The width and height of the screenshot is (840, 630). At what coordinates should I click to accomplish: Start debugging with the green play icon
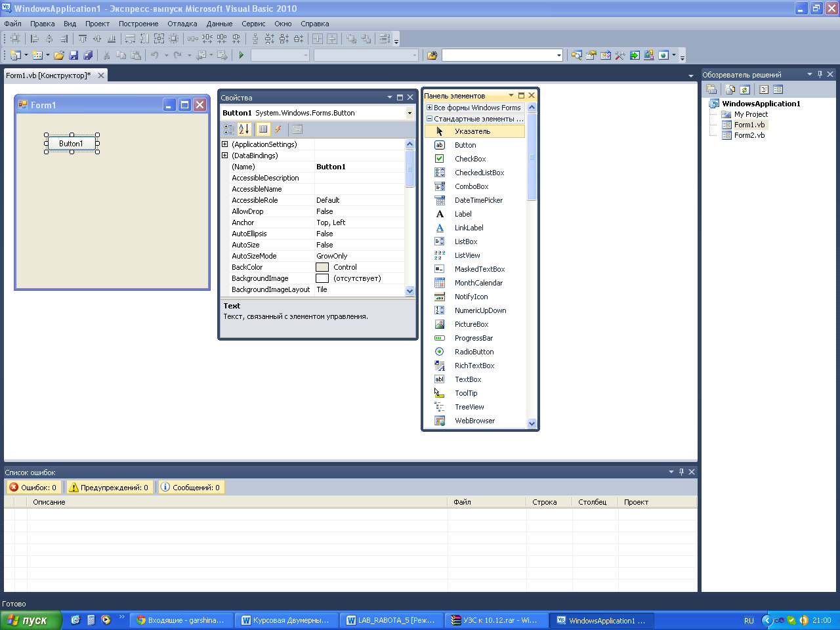click(241, 55)
